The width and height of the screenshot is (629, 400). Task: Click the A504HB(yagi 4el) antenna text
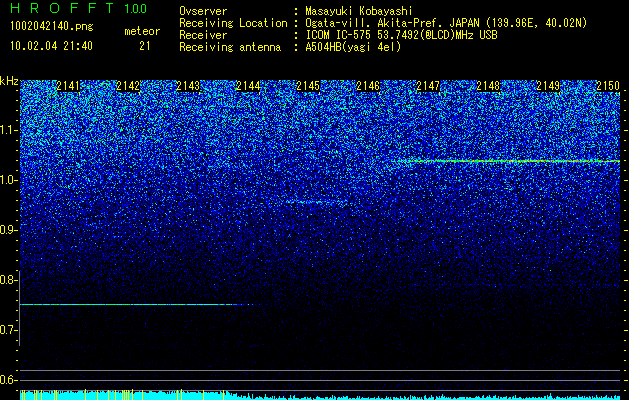tap(353, 47)
